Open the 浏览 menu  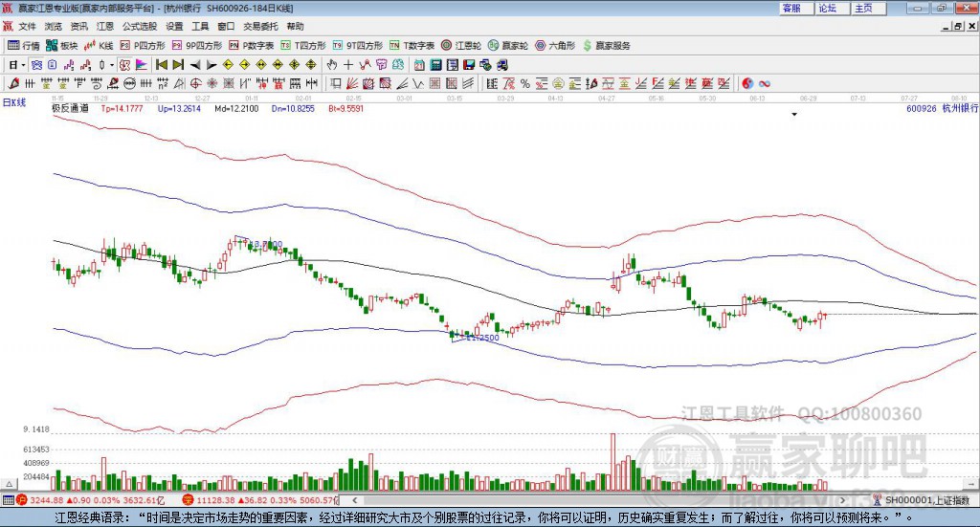pos(54,26)
